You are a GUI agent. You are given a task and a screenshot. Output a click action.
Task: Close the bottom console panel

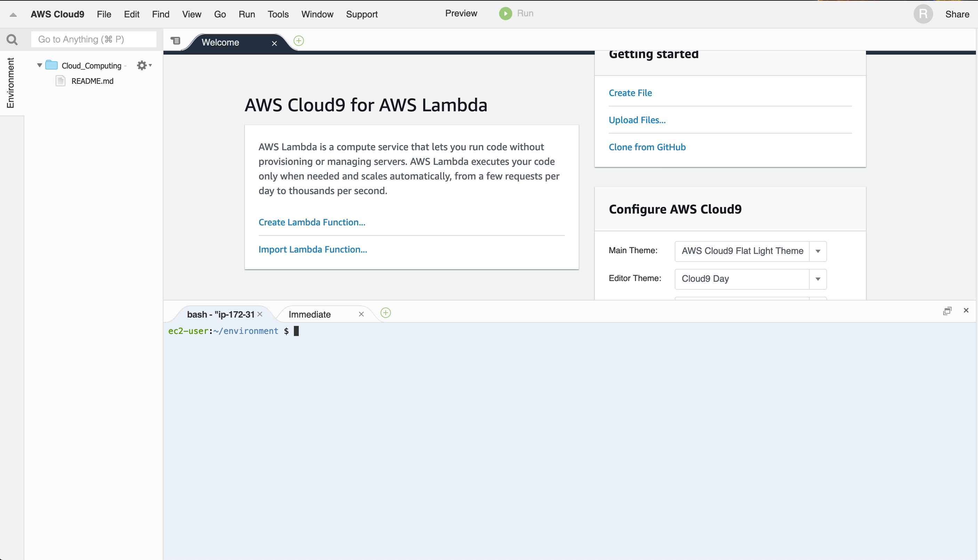pyautogui.click(x=966, y=310)
